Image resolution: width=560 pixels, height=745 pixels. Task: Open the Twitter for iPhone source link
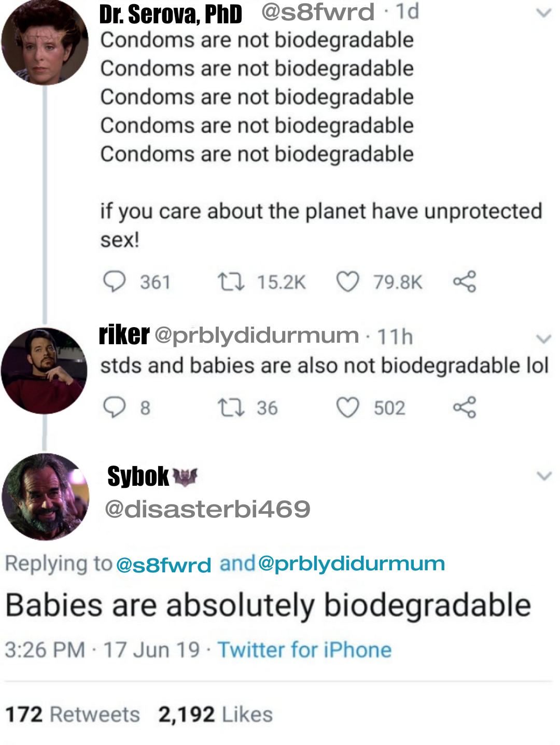pos(304,650)
